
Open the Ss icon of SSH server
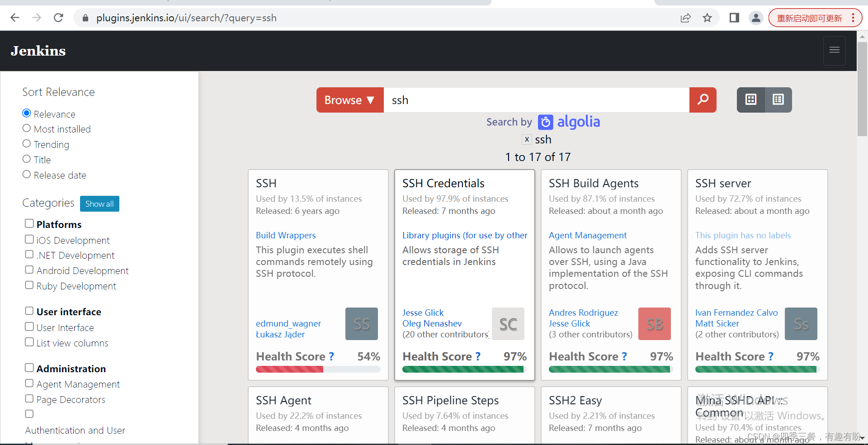click(801, 324)
